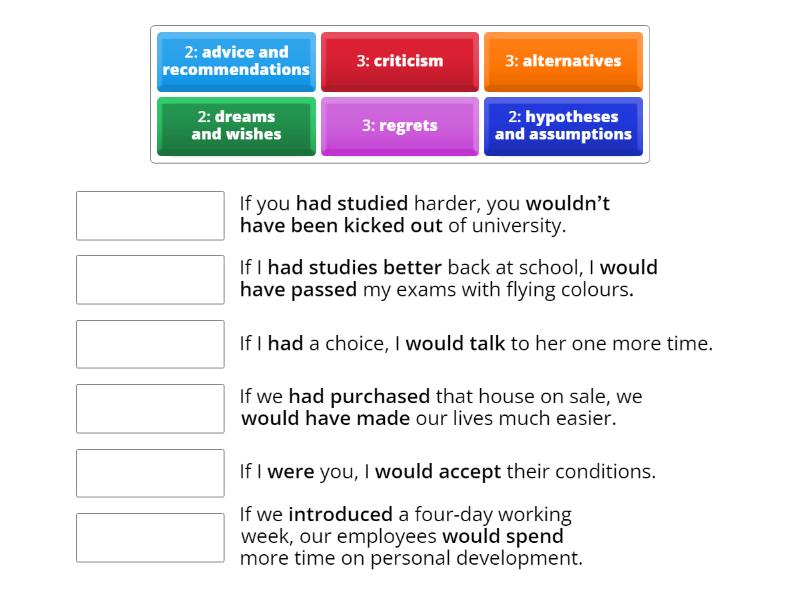Select the '2: dreams and wishes' tile
The height and width of the screenshot is (600, 800).
click(236, 126)
